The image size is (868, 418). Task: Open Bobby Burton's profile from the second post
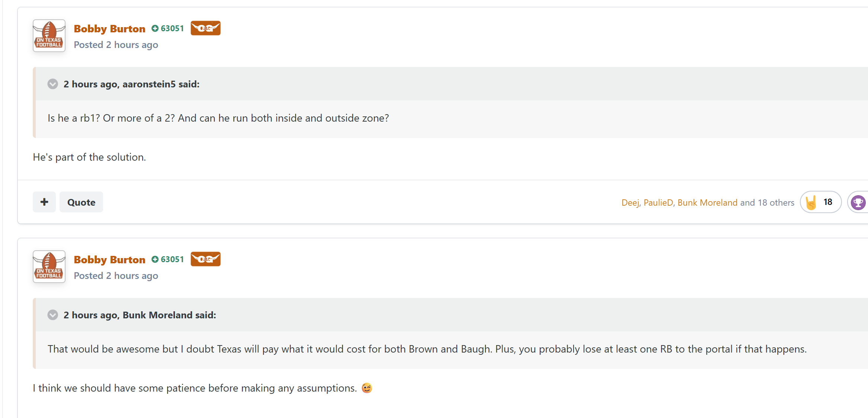[109, 260]
